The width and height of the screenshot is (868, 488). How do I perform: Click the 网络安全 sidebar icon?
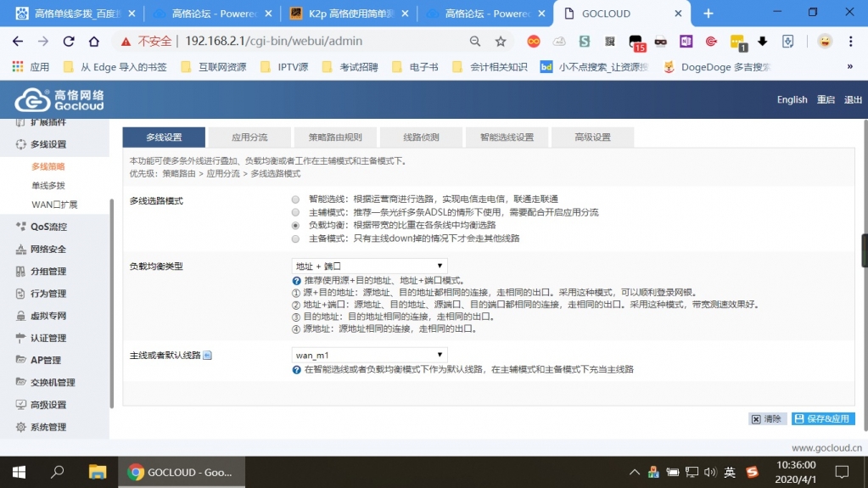coord(21,250)
